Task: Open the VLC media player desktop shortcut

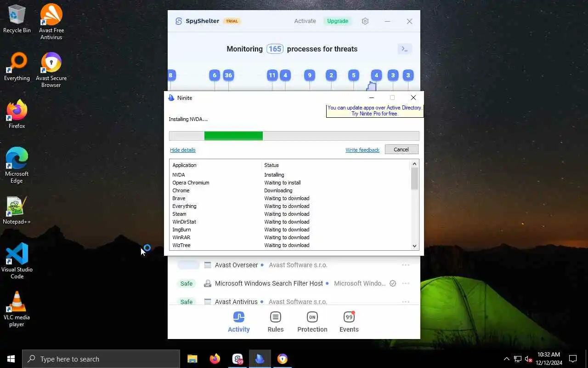Action: tap(17, 309)
